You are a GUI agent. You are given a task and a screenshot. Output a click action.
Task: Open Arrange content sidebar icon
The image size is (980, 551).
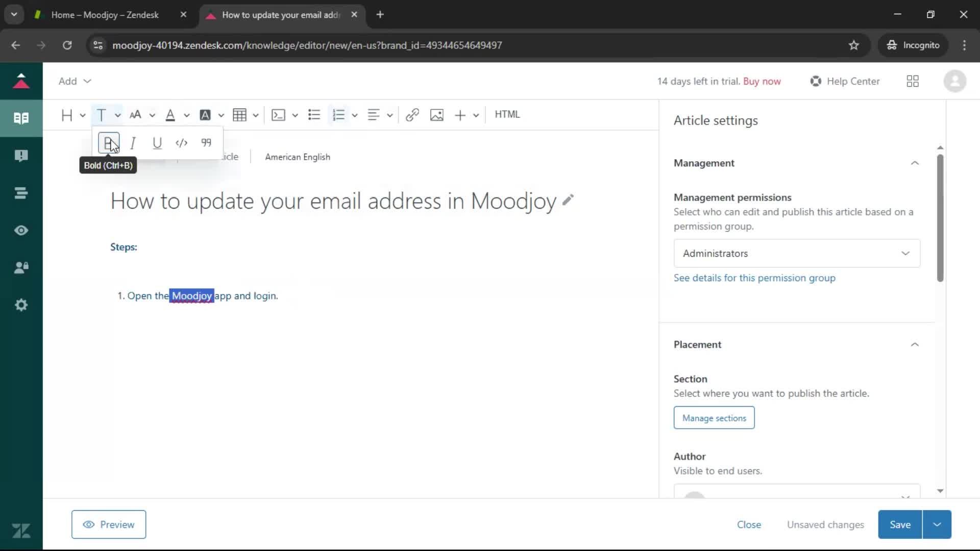[21, 193]
